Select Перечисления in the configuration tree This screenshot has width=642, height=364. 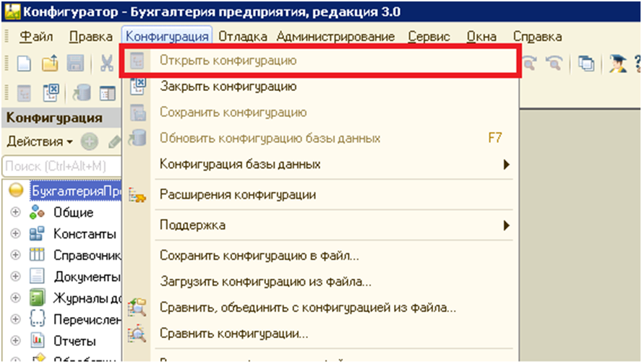tap(87, 319)
